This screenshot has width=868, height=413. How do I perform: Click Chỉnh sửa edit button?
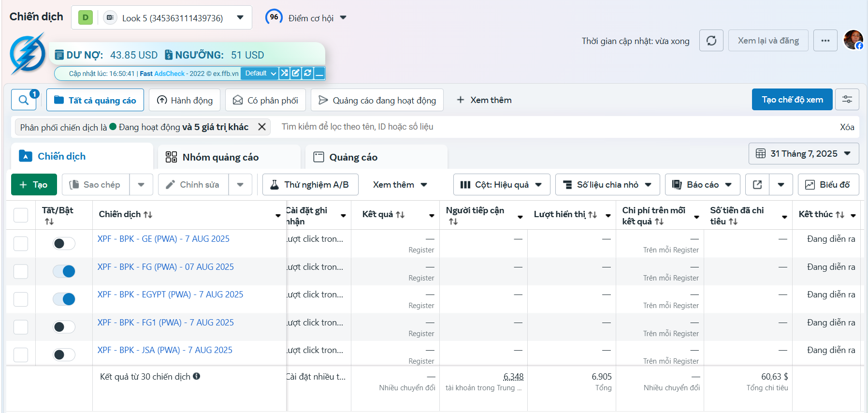(x=193, y=185)
